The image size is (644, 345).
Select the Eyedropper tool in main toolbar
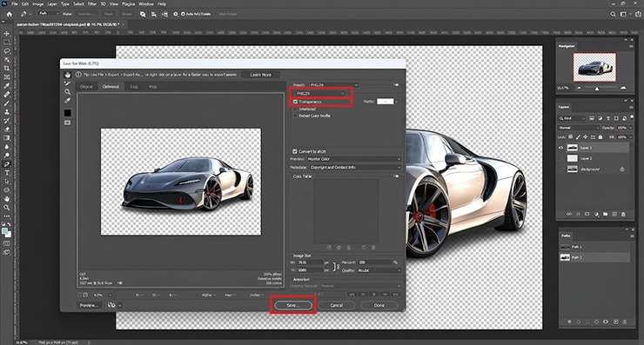coord(7,86)
